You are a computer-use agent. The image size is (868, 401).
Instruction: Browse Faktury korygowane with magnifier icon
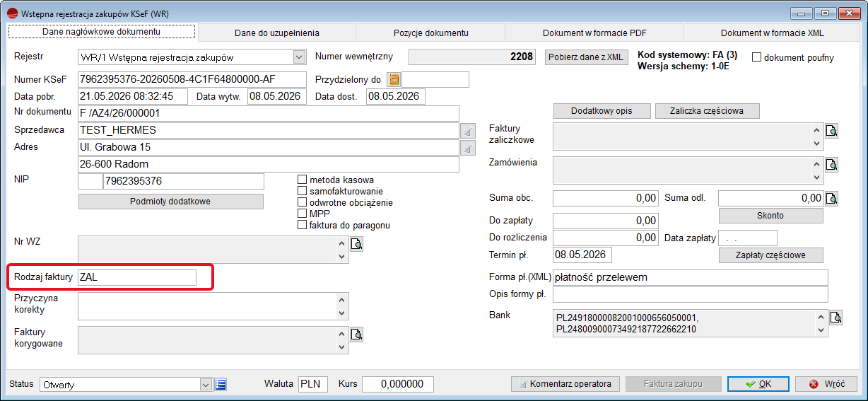coord(357,335)
